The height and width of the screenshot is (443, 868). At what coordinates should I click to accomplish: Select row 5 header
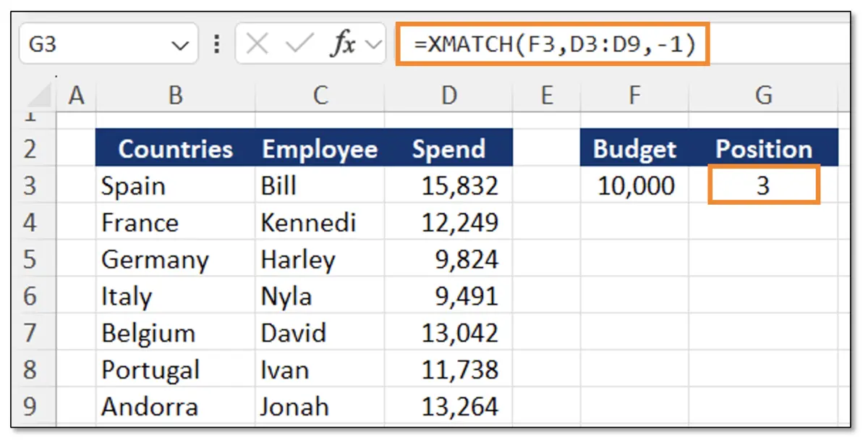click(x=30, y=259)
